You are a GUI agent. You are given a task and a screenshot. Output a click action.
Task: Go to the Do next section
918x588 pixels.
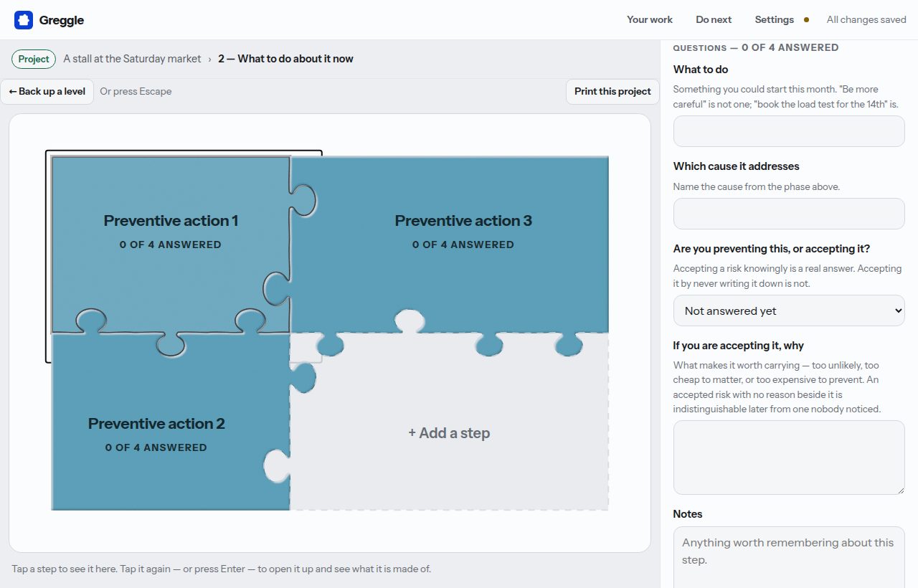pos(714,20)
